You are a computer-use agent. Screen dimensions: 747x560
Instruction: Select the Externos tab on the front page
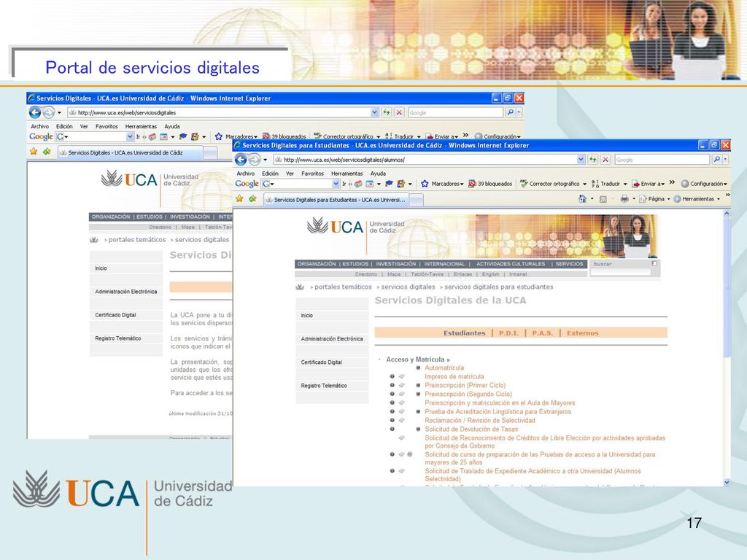[582, 332]
